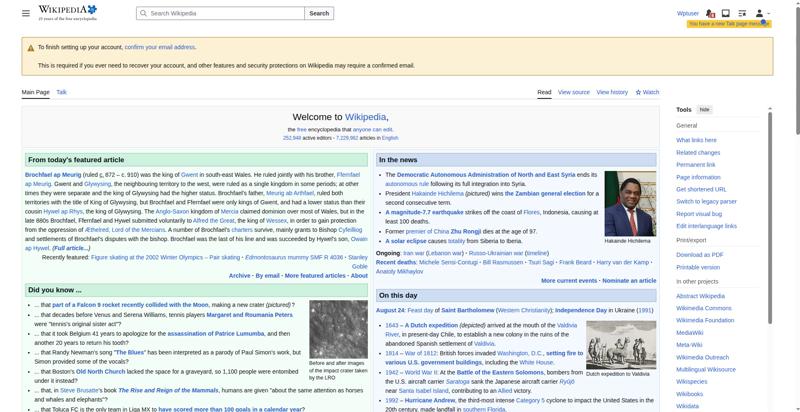Click More featured articles link
This screenshot has height=412, width=800.
tap(315, 276)
